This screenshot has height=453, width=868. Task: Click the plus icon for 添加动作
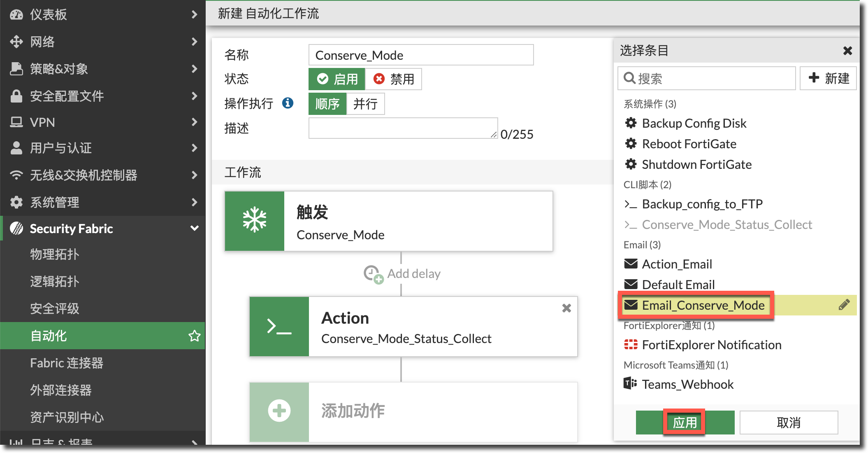(279, 411)
